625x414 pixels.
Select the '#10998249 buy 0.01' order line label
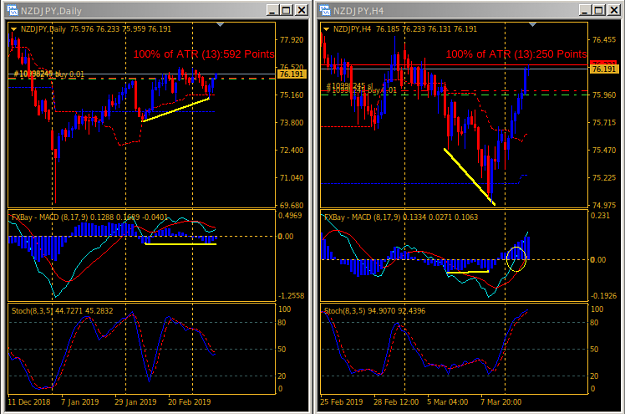point(49,74)
